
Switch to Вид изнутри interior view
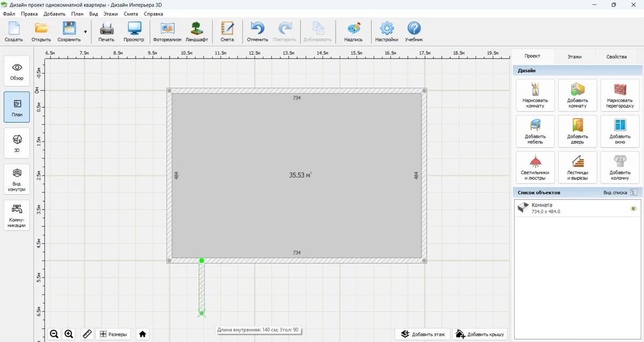point(17,179)
